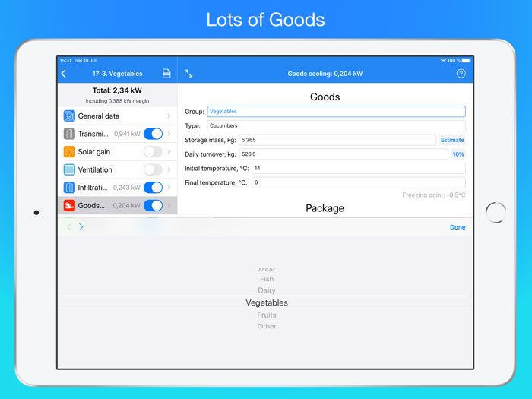Screen dimensions: 532x399
Task: Click the Daily turnover input field
Action: tap(344, 154)
